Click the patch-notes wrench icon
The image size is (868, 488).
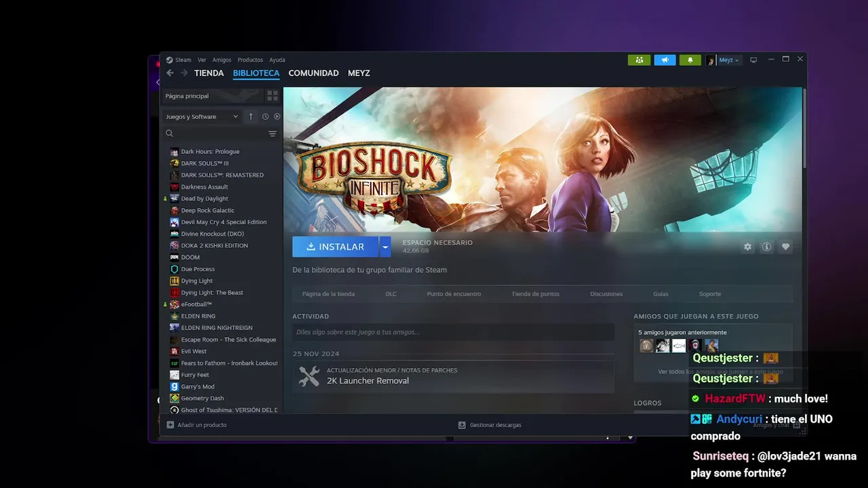[x=309, y=376]
